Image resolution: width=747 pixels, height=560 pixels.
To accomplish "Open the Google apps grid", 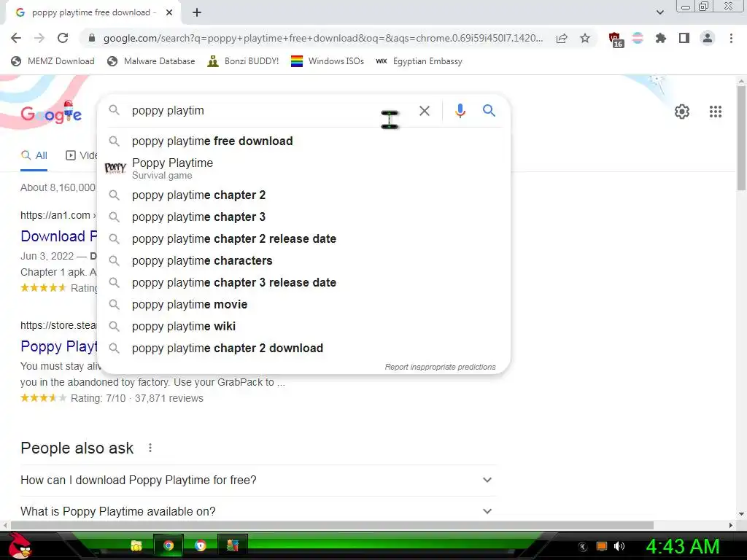I will [x=716, y=112].
